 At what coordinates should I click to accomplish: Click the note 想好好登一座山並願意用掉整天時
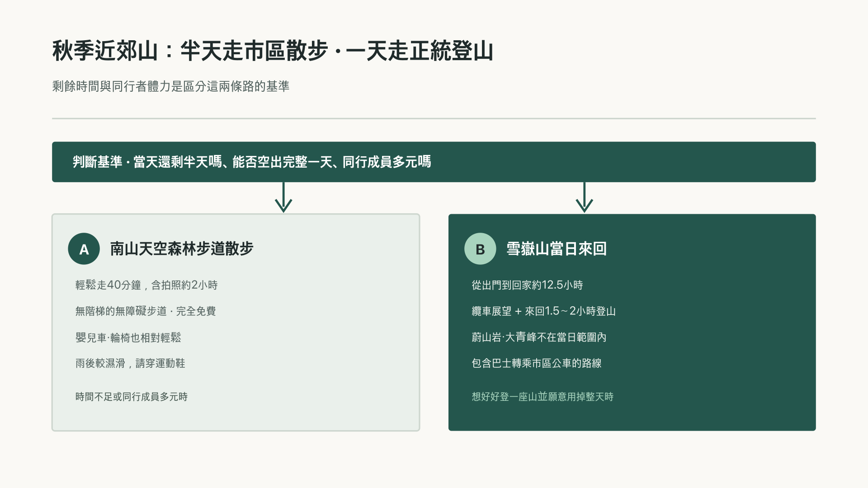click(542, 397)
